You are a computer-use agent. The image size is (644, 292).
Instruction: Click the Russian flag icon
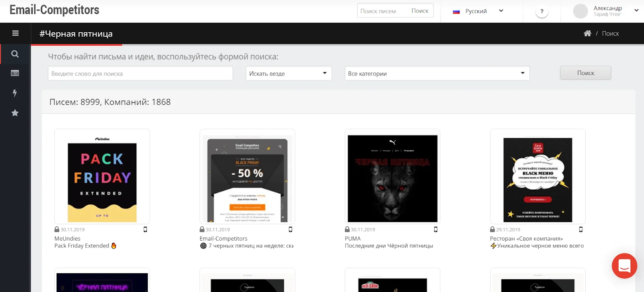coord(456,11)
